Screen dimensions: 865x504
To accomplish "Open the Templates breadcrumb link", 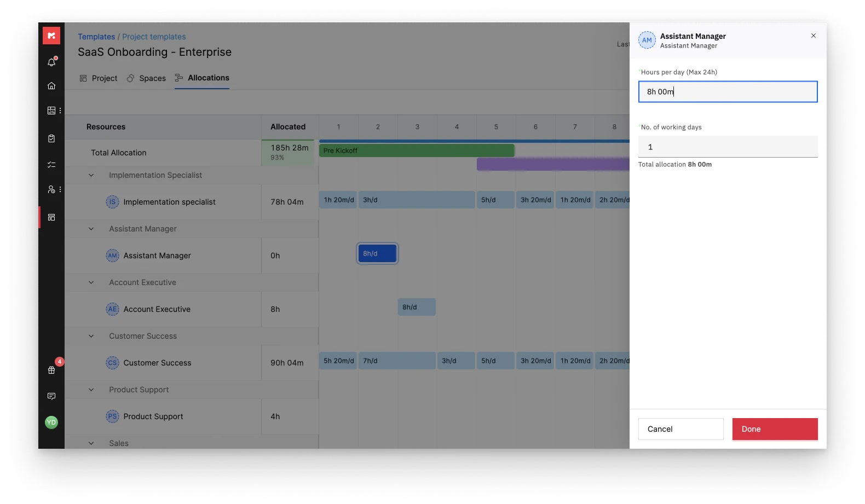I will click(x=96, y=37).
